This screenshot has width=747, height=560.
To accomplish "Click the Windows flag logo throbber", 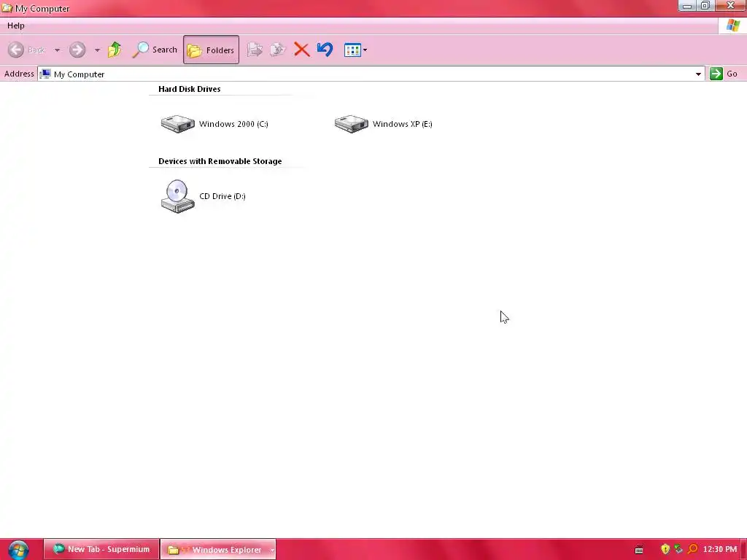I will coord(732,26).
